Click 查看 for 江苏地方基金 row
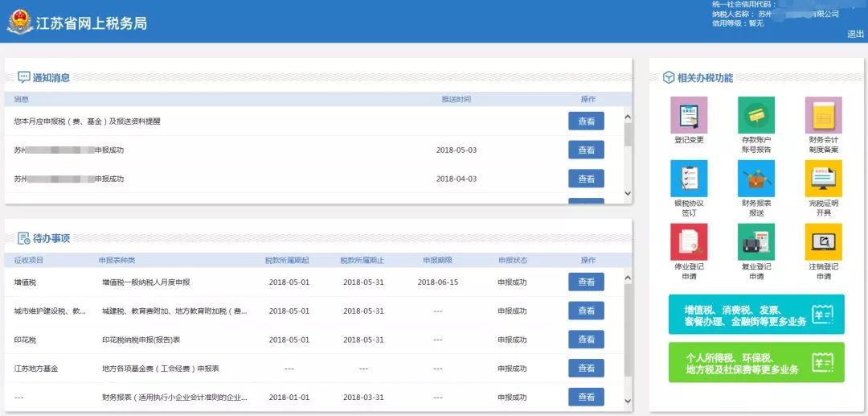The height and width of the screenshot is (416, 868). 586,369
